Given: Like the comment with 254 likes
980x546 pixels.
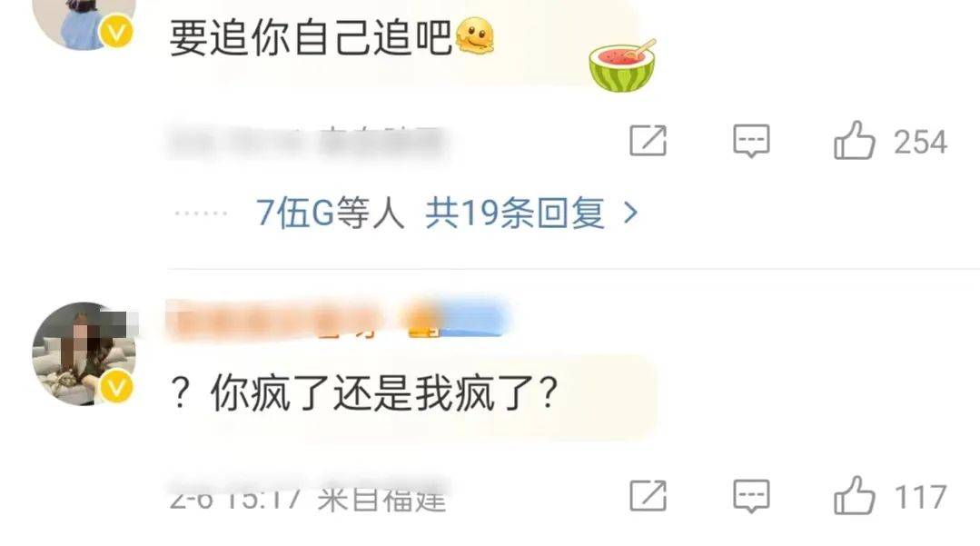Looking at the screenshot, I should click(855, 141).
